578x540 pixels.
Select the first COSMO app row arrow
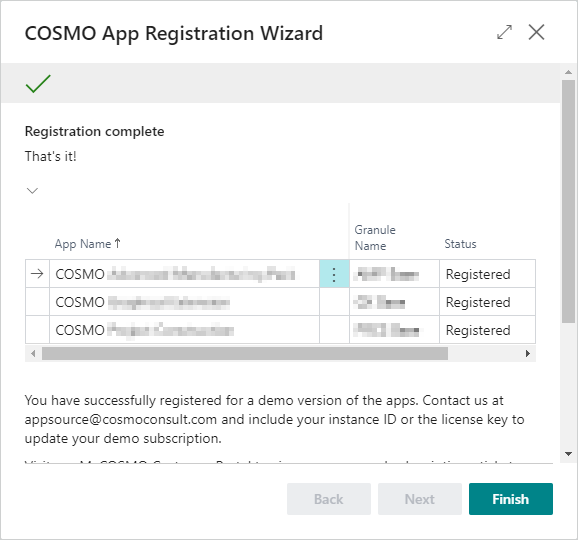(x=37, y=274)
